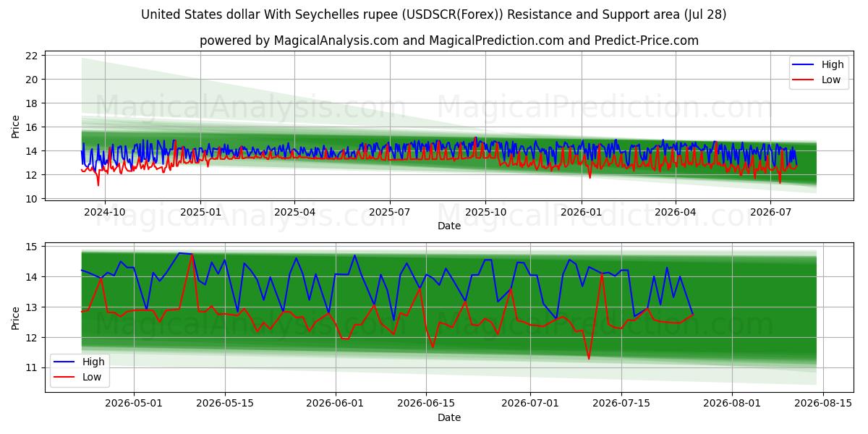Image resolution: width=868 pixels, height=434 pixels.
Task: Click the '20' price tick on upper chart
Action: (x=33, y=80)
